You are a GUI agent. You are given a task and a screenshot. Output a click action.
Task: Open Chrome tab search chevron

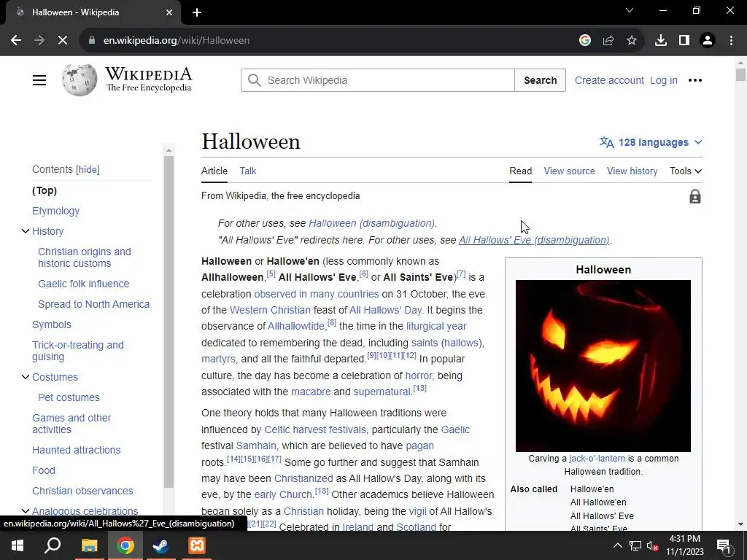[630, 10]
